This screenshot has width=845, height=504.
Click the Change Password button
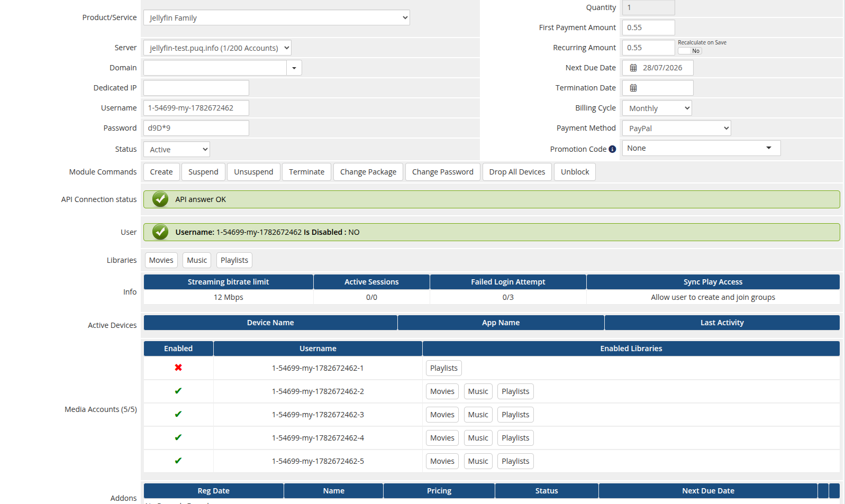[x=443, y=172]
